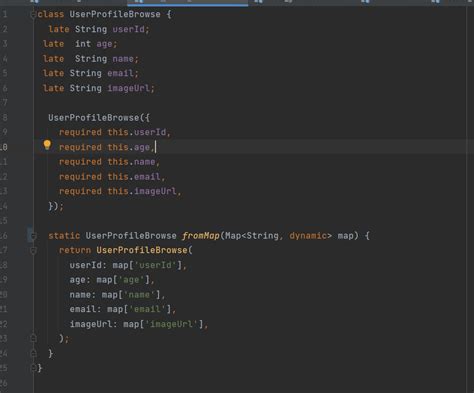Fold the return UserProfileBrowse( block marker
Viewport: 474px width, 393px height.
(x=33, y=251)
